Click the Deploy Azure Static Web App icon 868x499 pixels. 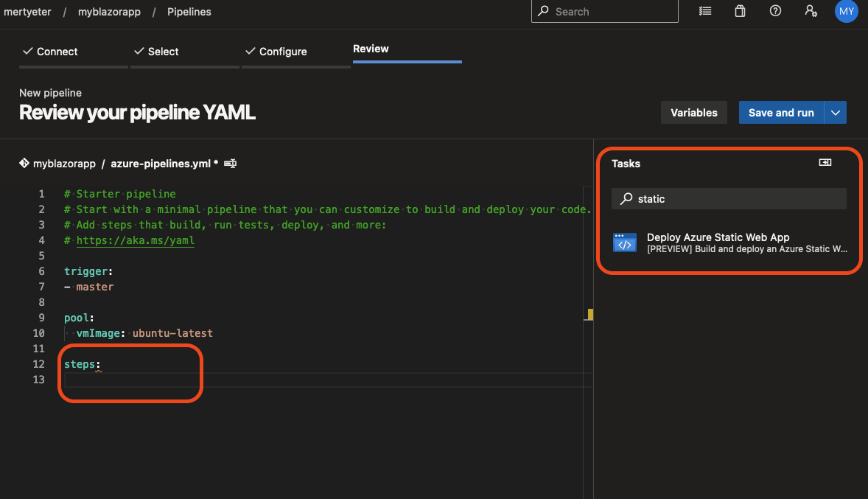624,242
